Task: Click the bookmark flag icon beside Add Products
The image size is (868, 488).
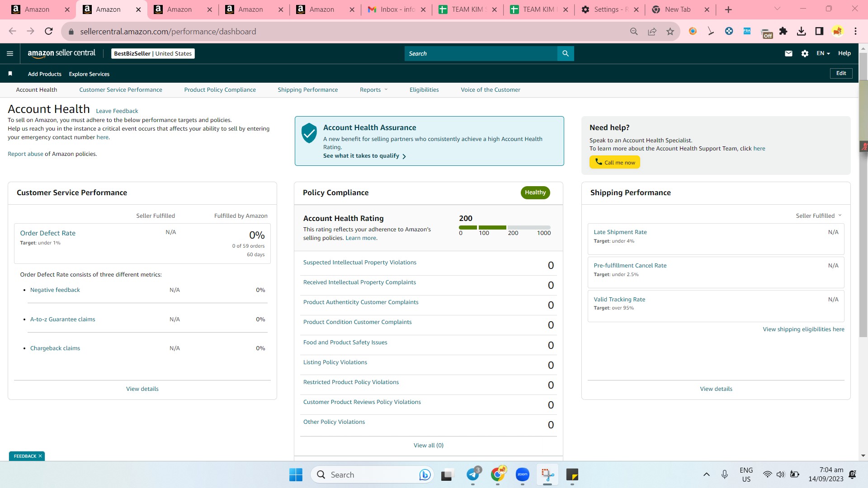Action: point(10,74)
